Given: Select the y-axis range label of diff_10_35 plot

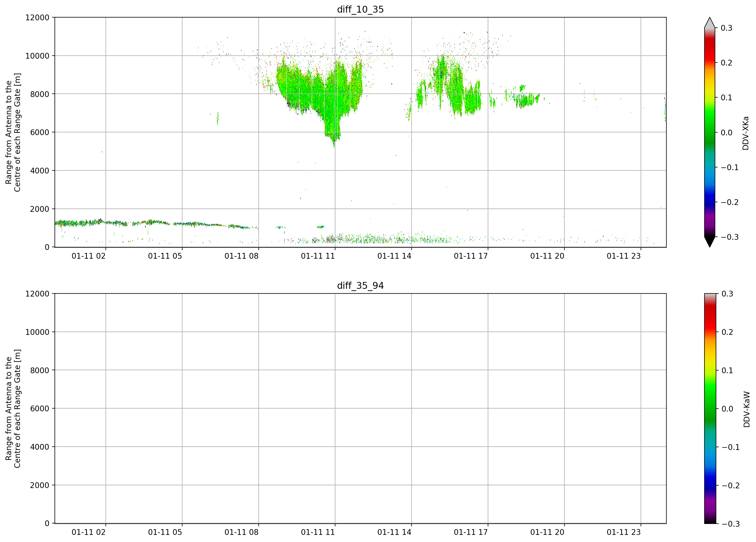Looking at the screenshot, I should pos(13,133).
